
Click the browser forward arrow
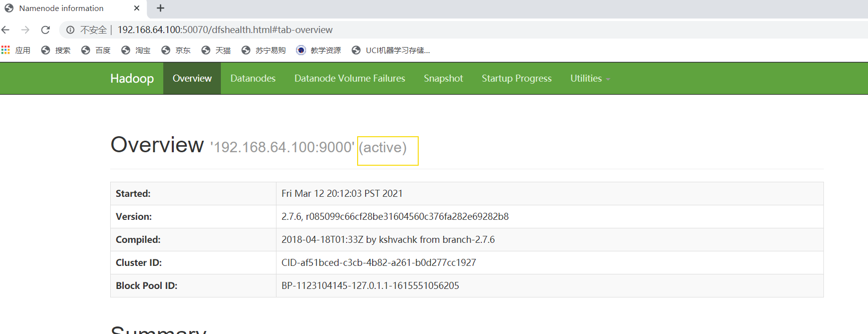coord(25,30)
